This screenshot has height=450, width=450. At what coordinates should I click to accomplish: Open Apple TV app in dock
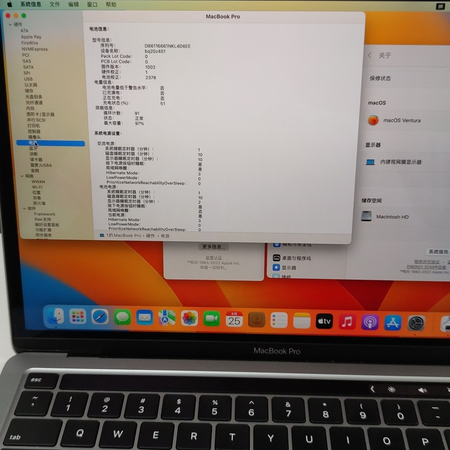(324, 321)
